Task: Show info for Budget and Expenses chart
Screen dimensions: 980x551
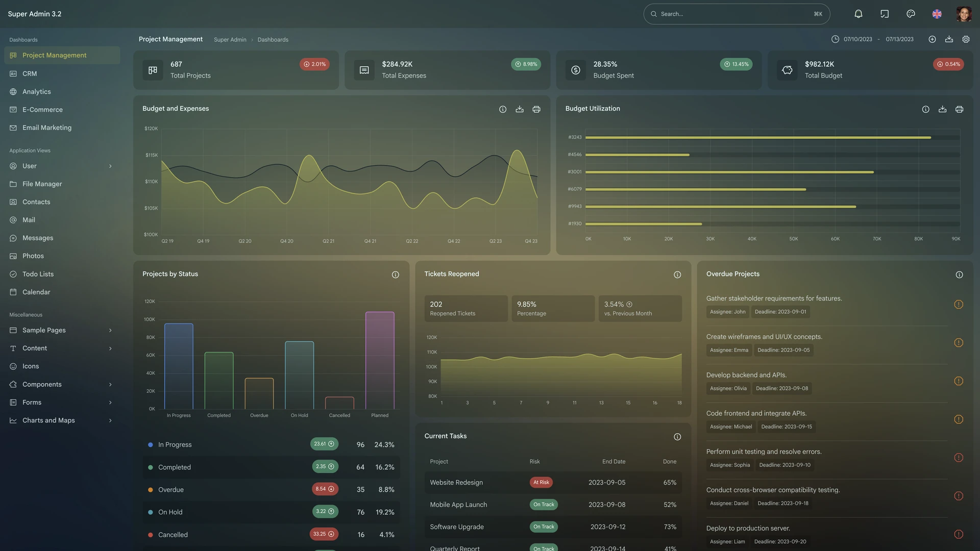Action: [x=503, y=109]
